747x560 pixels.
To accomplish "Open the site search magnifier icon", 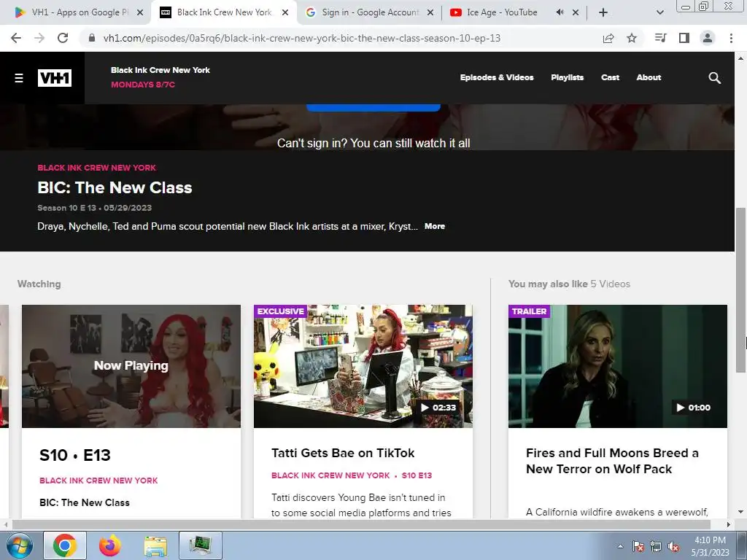I will tap(714, 77).
